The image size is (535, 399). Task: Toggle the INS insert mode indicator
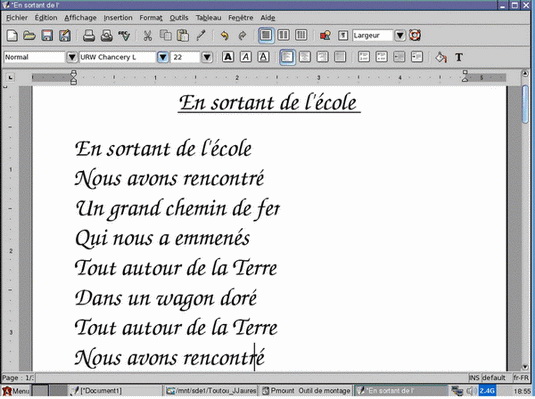474,378
